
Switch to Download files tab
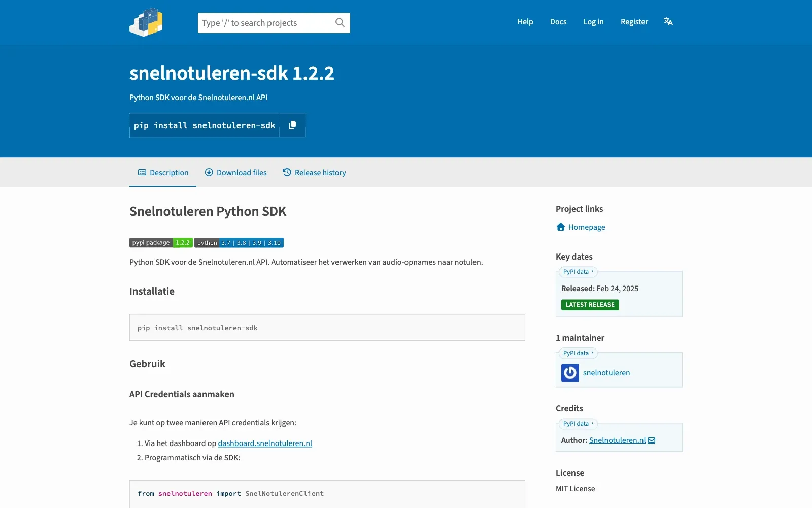click(x=235, y=173)
